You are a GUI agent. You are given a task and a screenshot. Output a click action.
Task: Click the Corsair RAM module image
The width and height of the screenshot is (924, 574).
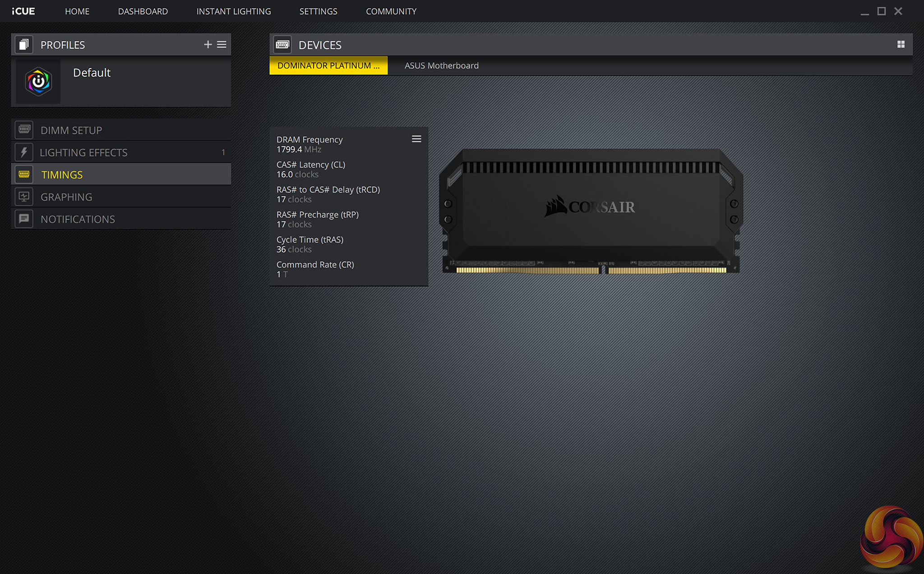[x=590, y=211]
